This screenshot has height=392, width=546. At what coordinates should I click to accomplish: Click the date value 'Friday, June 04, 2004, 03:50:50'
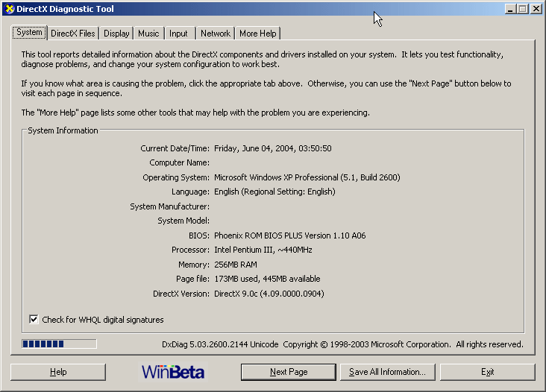point(273,148)
